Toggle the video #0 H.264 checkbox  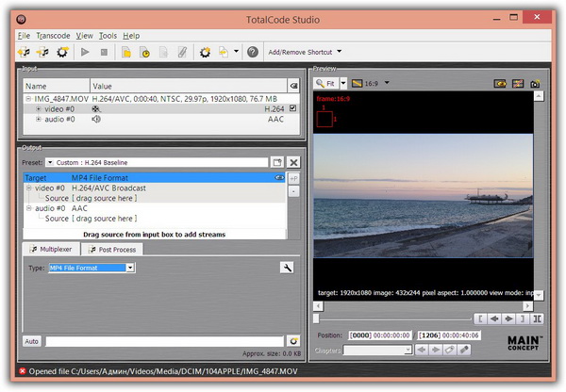[x=292, y=108]
